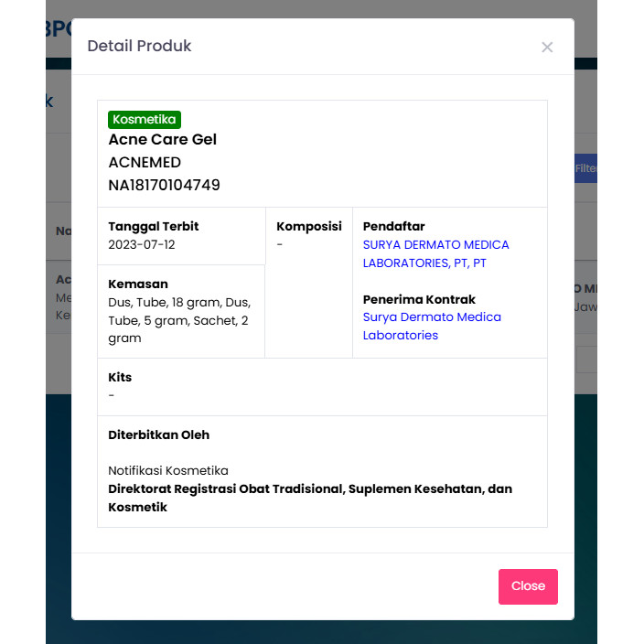
Task: Click the Pendaftar heading
Action: [393, 226]
